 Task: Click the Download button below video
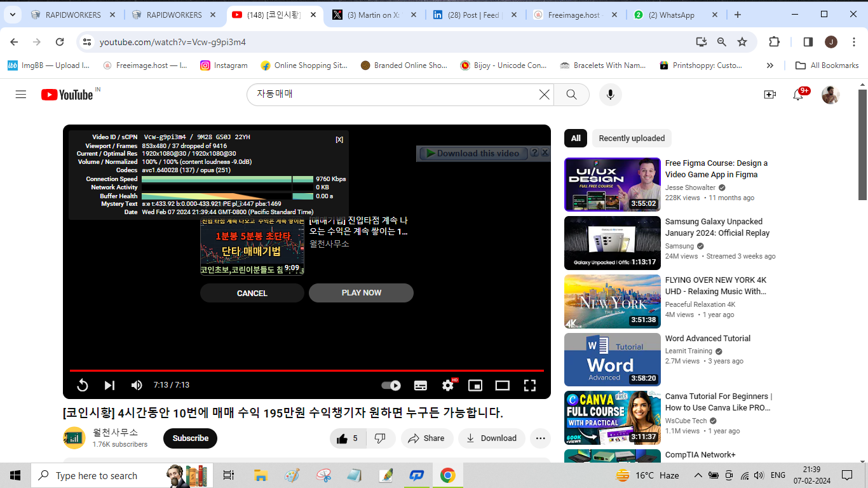click(492, 438)
